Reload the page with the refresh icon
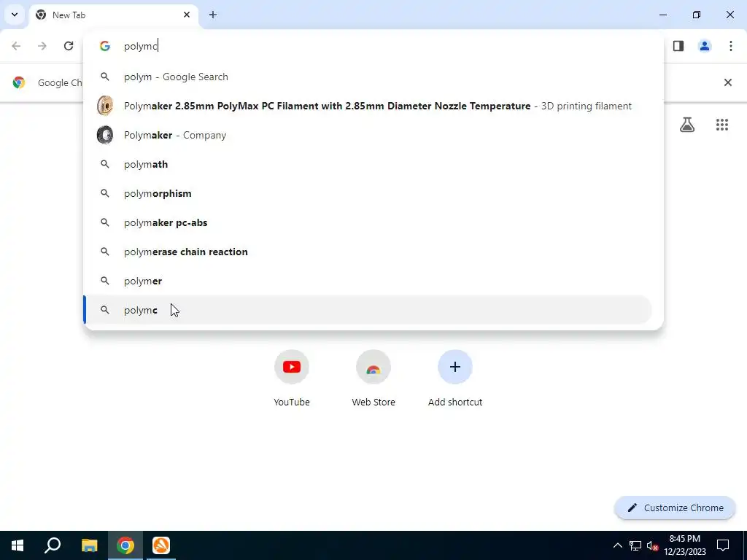This screenshot has width=747, height=560. 69,46
